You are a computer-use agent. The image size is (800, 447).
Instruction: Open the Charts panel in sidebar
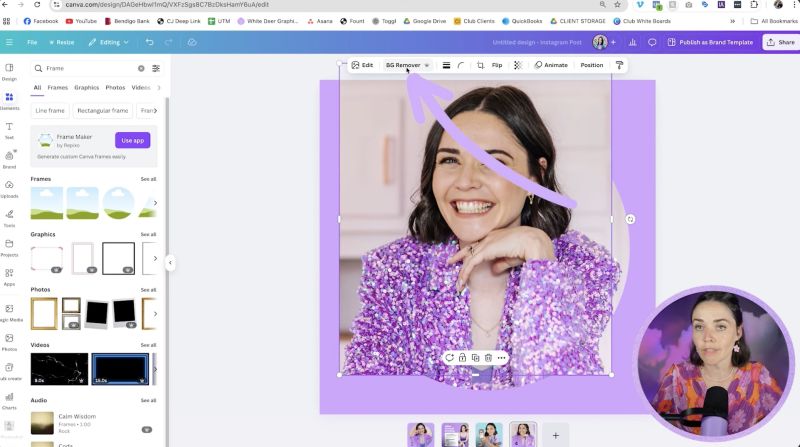pyautogui.click(x=9, y=401)
